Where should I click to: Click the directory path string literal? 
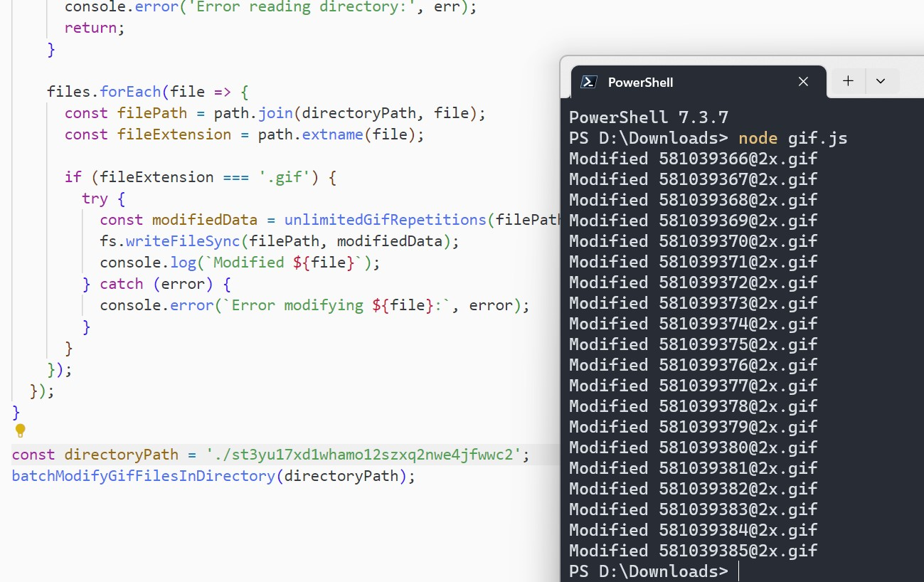click(363, 455)
